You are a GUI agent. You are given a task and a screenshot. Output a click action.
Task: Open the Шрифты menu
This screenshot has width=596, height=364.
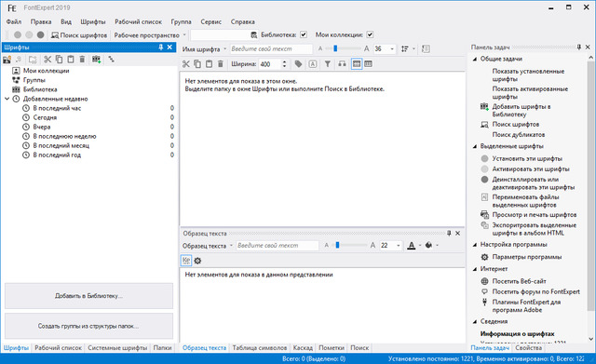pos(93,21)
